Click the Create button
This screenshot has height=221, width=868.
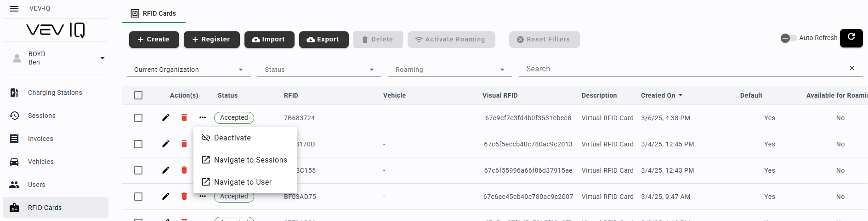(153, 40)
